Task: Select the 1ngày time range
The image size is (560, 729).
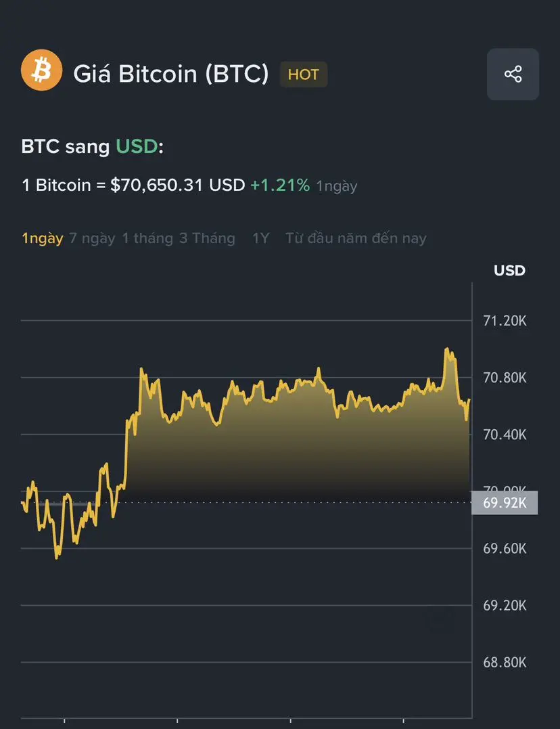Action: (42, 238)
